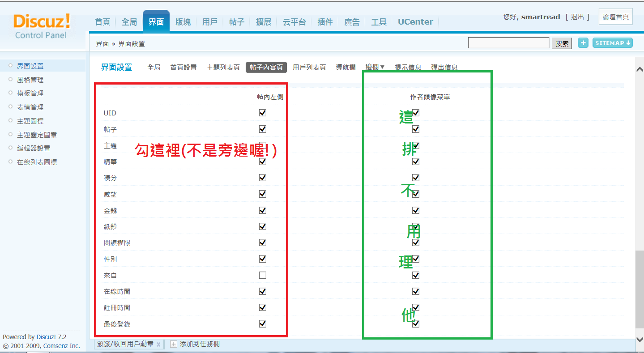Screen dimensions: 644x353
Task: Click the scrollbar down arrow
Action: click(x=640, y=339)
